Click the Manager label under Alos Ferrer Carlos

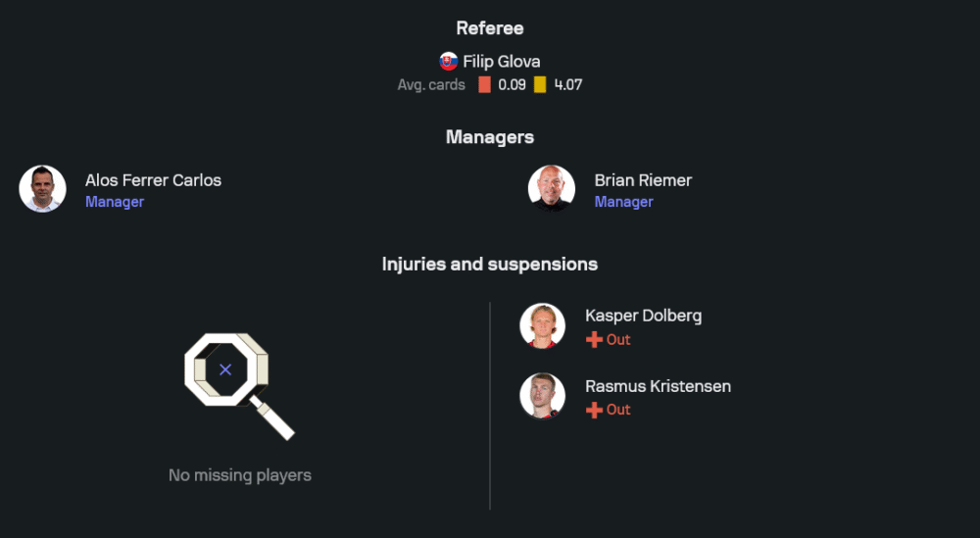[x=115, y=202]
